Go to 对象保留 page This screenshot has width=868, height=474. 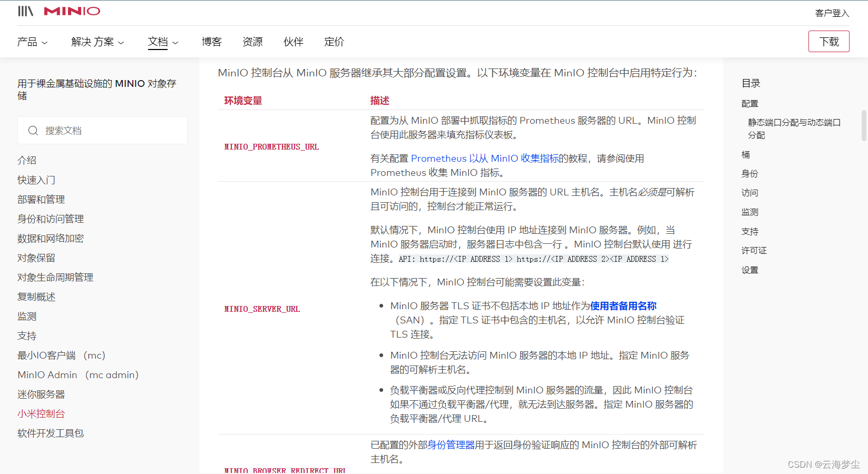(x=36, y=258)
